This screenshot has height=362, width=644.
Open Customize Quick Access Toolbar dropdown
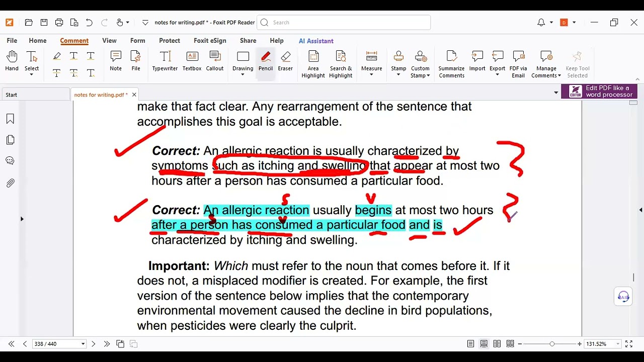(x=145, y=23)
